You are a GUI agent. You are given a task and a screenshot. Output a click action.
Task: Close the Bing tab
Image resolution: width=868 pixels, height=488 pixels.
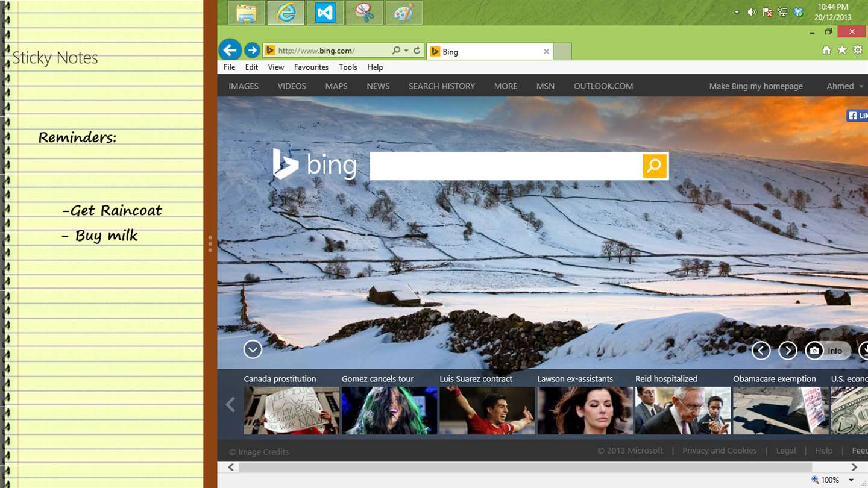(546, 51)
